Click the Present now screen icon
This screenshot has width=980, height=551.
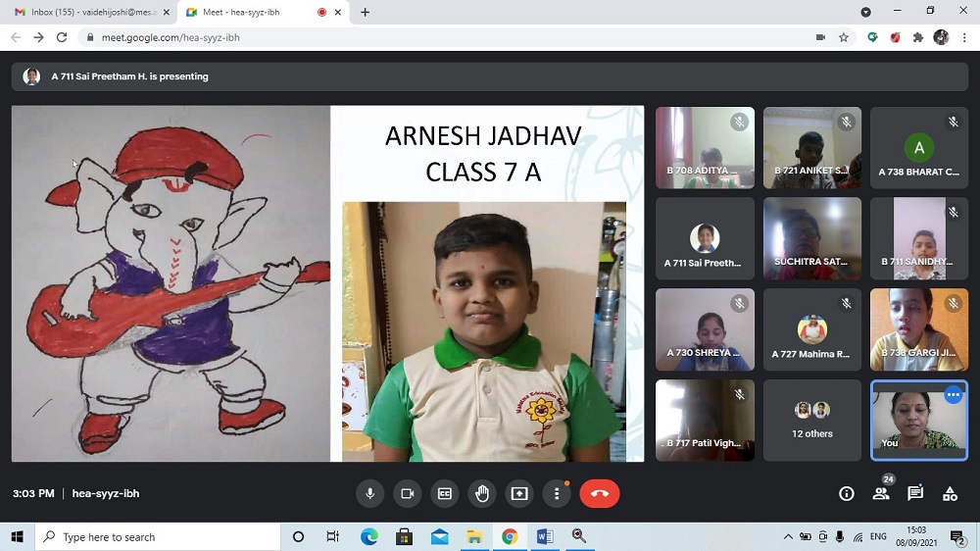click(x=519, y=494)
